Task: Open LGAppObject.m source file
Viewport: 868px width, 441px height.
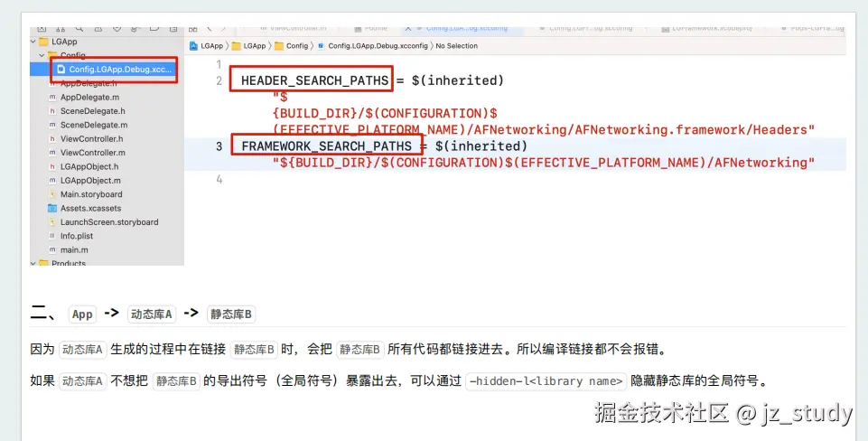Action: 90,180
